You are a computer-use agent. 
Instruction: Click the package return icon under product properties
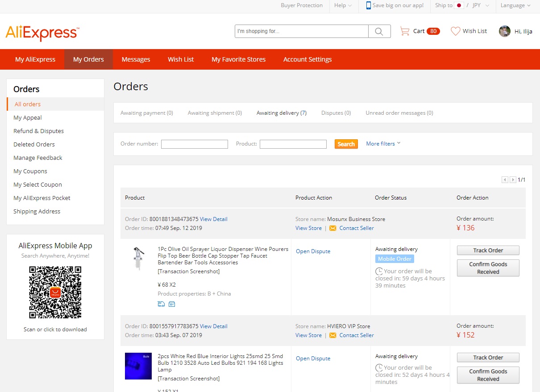[172, 304]
